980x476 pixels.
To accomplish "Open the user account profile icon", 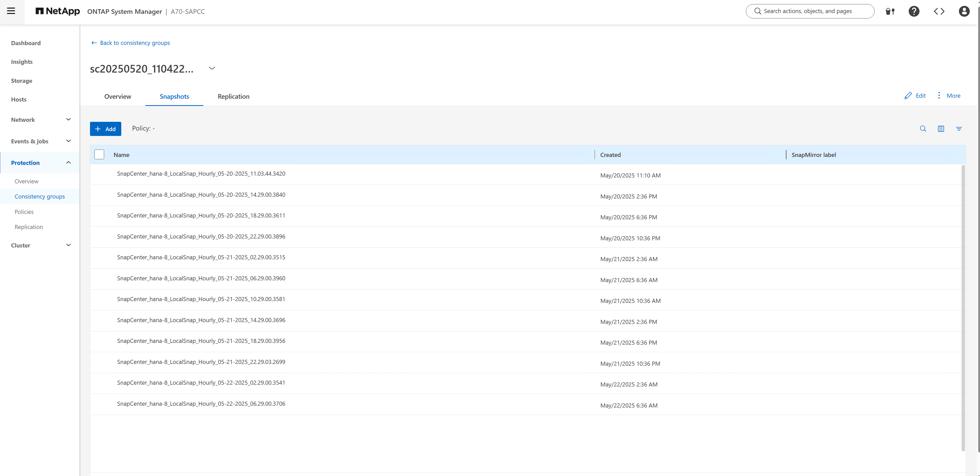I will [x=964, y=12].
